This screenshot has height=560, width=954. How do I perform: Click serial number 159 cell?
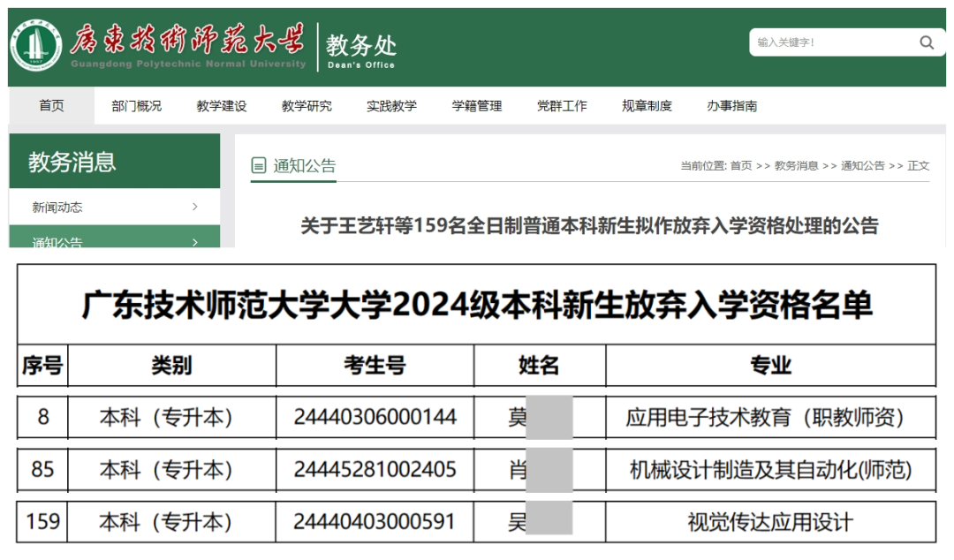point(42,522)
